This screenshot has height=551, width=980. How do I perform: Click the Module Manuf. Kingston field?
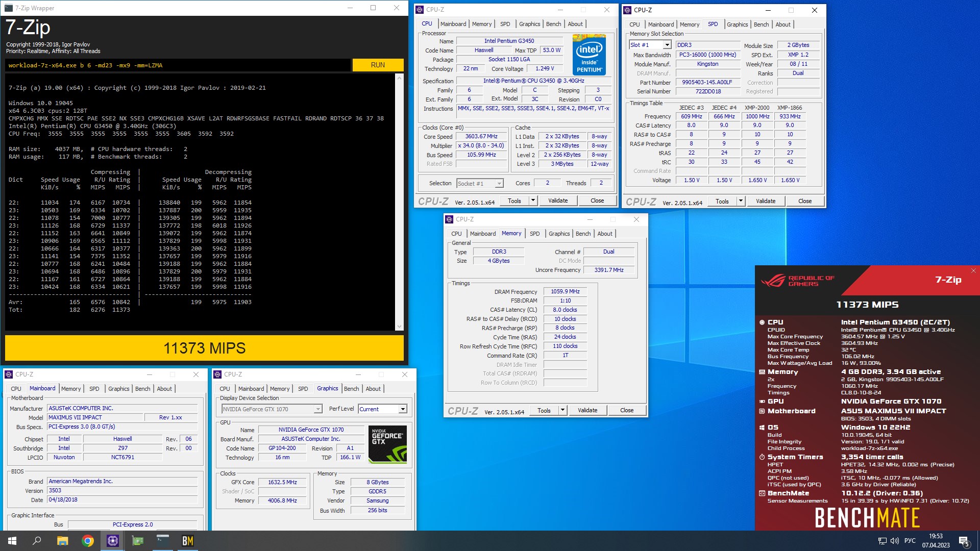[x=707, y=64]
